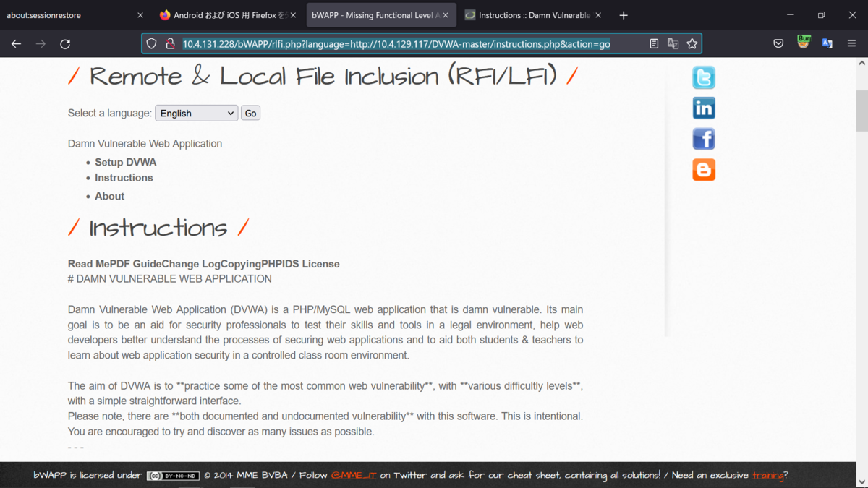Click the Go button

tap(250, 113)
